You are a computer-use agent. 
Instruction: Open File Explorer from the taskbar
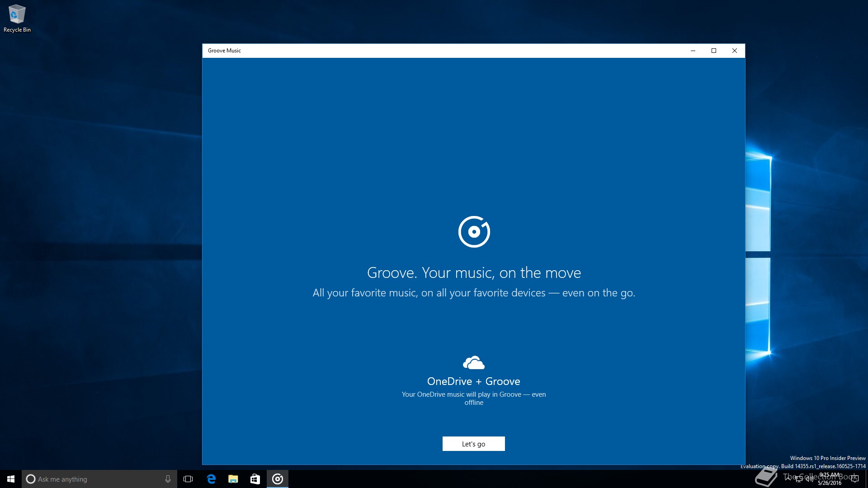tap(233, 479)
